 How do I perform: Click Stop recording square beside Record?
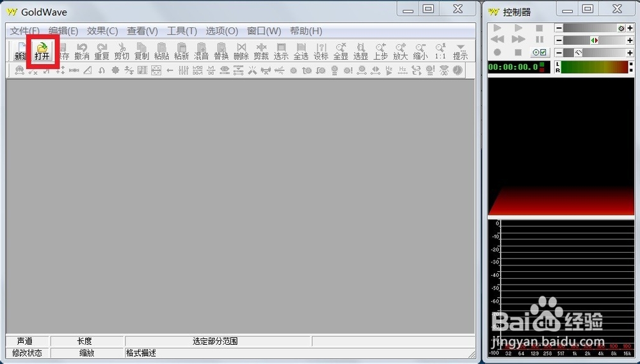tap(518, 52)
